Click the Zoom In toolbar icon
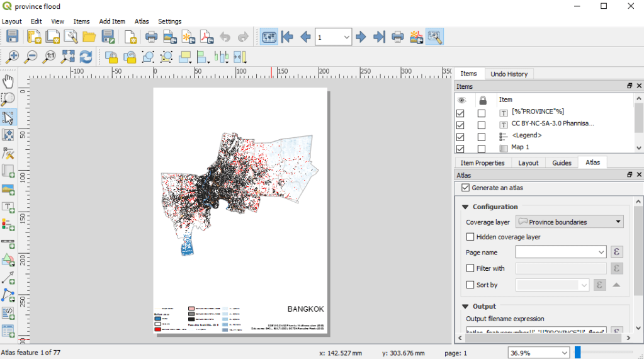Screen dimensions: 644x359 (x=12, y=57)
